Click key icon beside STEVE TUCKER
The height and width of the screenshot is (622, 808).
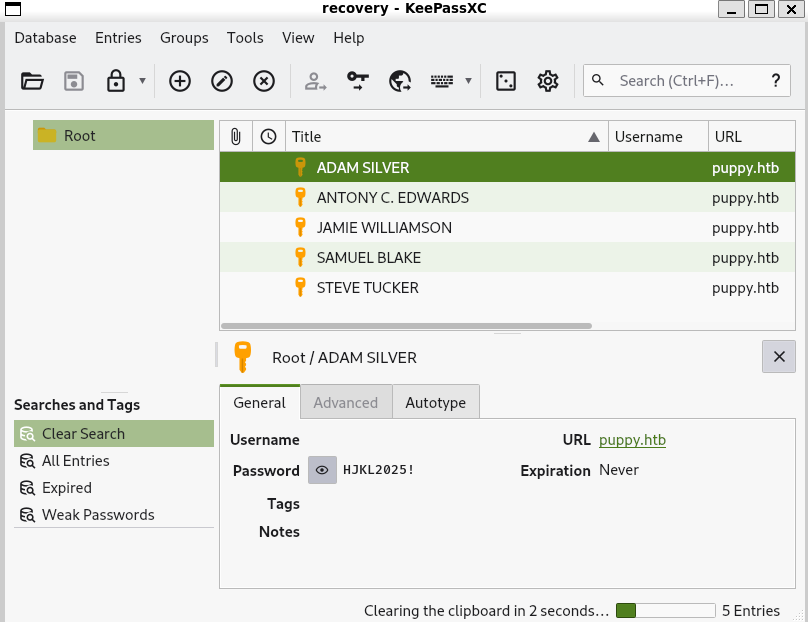300,287
